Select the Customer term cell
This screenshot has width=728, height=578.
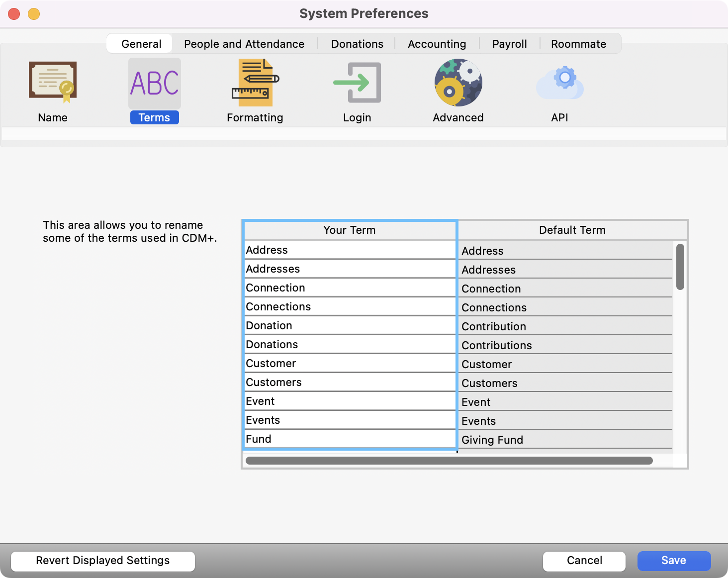click(x=350, y=364)
